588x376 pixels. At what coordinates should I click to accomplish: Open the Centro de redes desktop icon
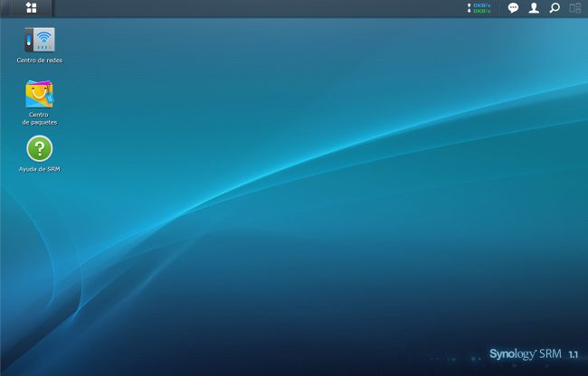40,40
